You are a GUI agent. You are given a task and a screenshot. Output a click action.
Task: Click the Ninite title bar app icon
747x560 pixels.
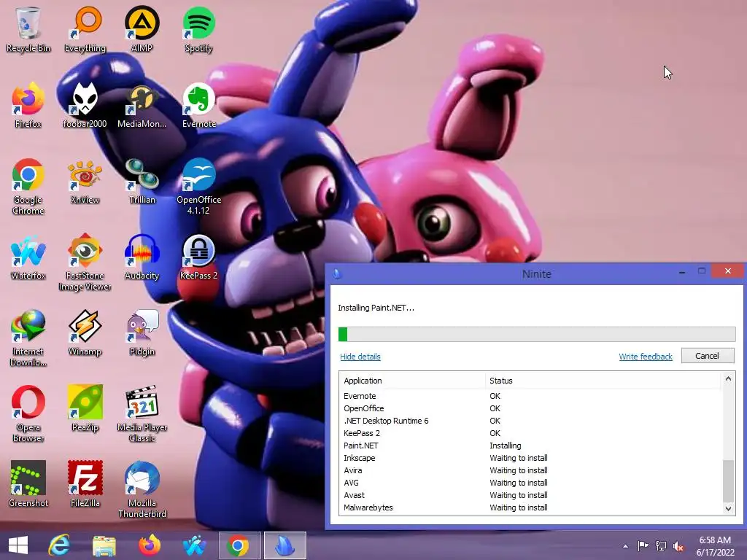pos(337,274)
